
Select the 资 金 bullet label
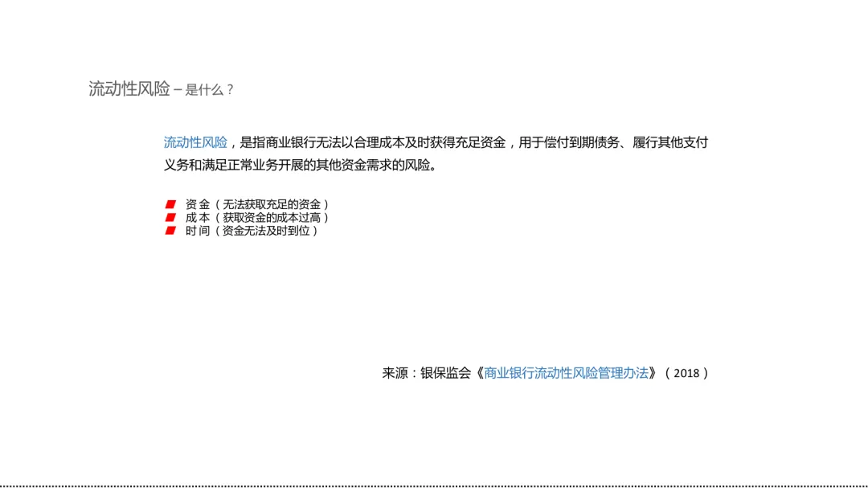point(198,204)
